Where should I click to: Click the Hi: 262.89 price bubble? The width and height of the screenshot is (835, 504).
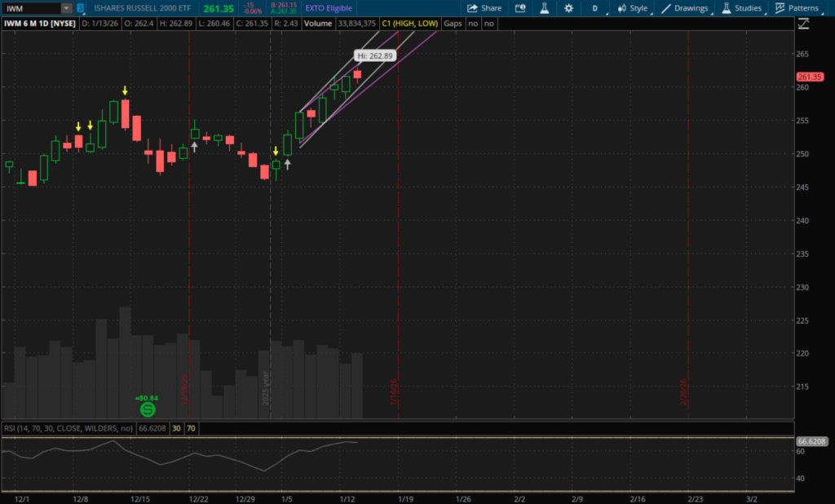(x=374, y=55)
